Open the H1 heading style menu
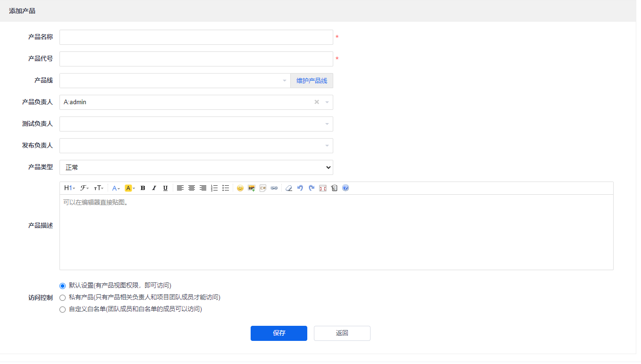The width and height of the screenshot is (641, 364). coord(69,188)
